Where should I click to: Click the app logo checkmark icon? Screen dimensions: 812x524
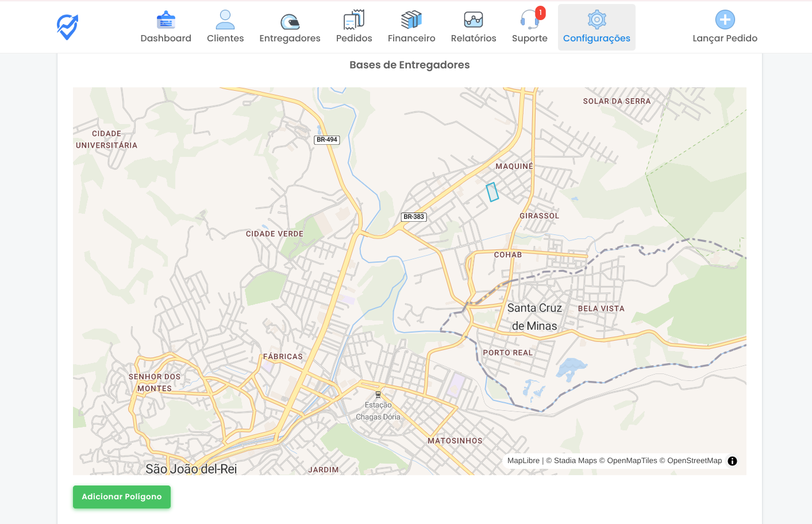point(67,27)
